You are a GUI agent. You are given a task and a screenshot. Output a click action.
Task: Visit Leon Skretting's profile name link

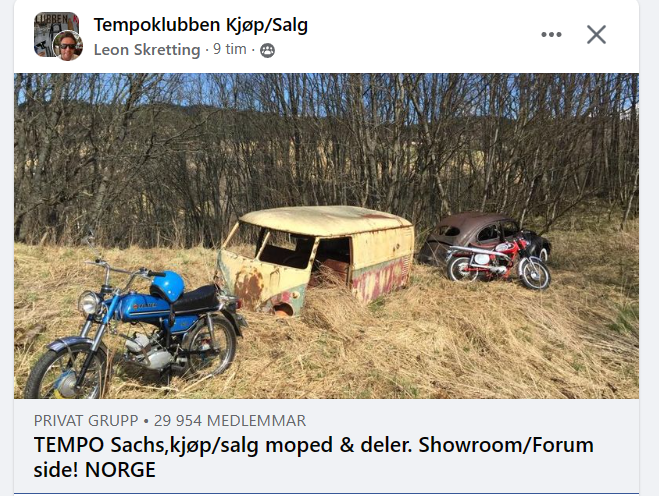tap(147, 50)
